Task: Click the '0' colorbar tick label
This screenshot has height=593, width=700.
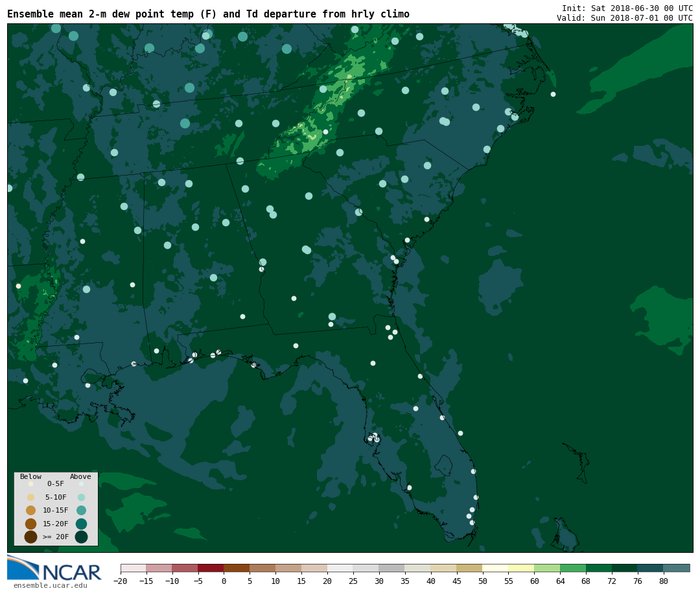Action: (x=224, y=581)
